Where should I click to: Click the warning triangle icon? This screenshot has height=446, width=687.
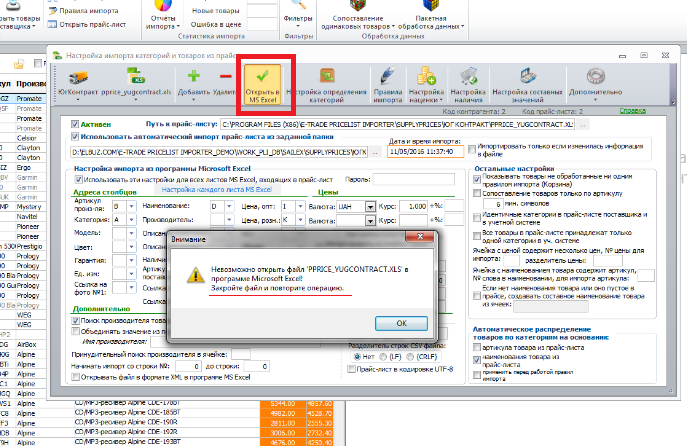(x=195, y=275)
